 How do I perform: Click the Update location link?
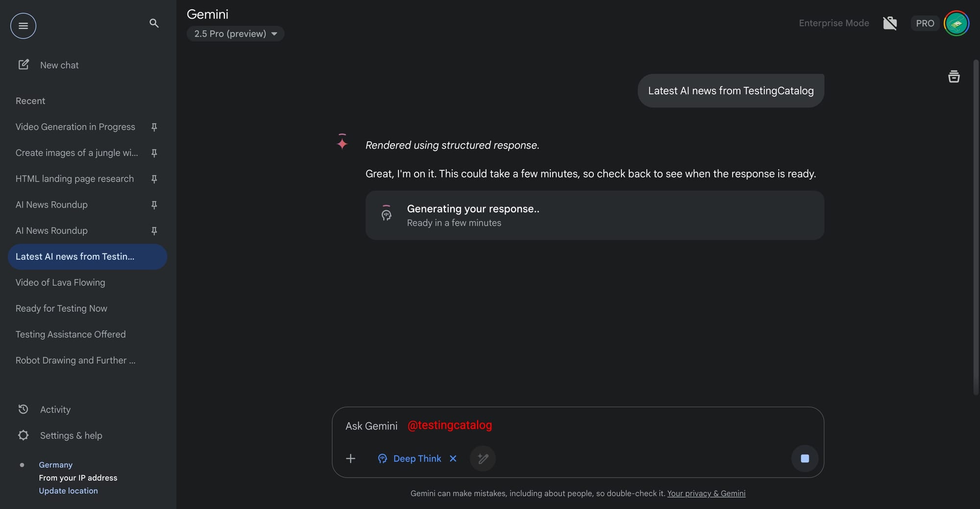click(68, 491)
